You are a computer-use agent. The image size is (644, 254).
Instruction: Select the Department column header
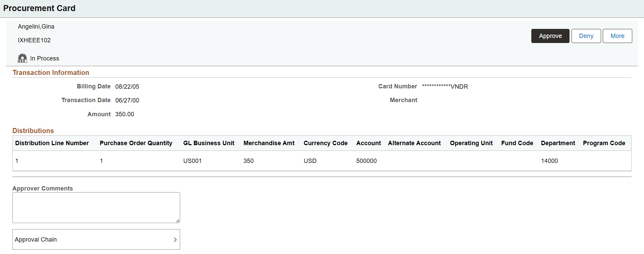pos(558,143)
